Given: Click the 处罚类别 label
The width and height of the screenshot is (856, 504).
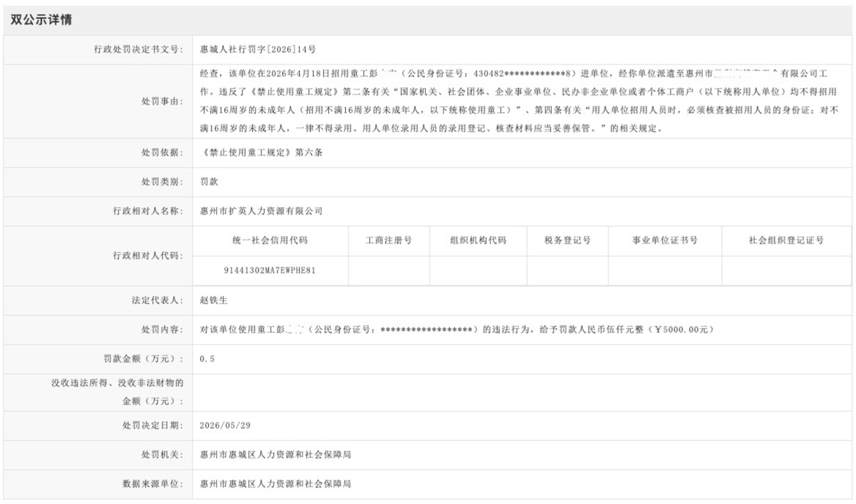Looking at the screenshot, I should click(x=163, y=182).
